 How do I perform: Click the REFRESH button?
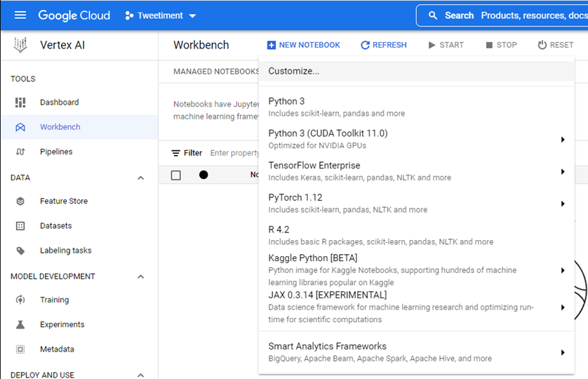pyautogui.click(x=383, y=45)
